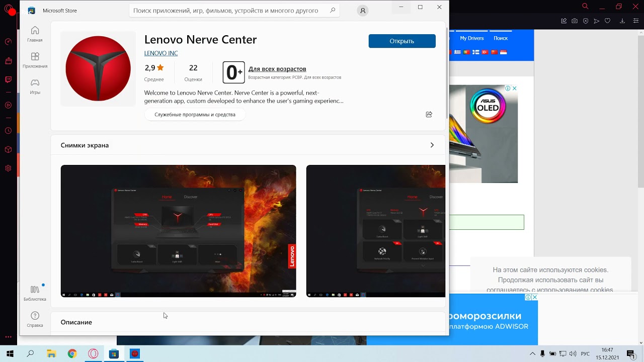Open the Библиотека library
Screen dimensions: 644x362
[35, 293]
